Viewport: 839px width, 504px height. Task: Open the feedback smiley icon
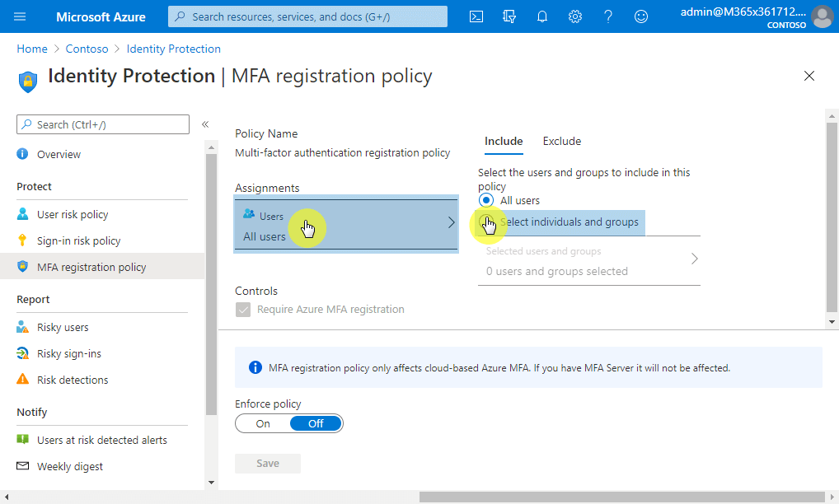click(x=641, y=16)
